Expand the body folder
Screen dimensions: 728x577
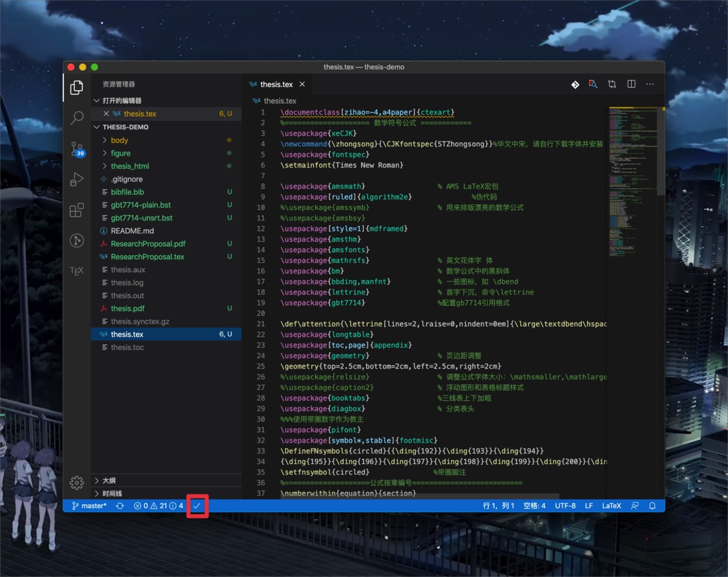[x=120, y=140]
